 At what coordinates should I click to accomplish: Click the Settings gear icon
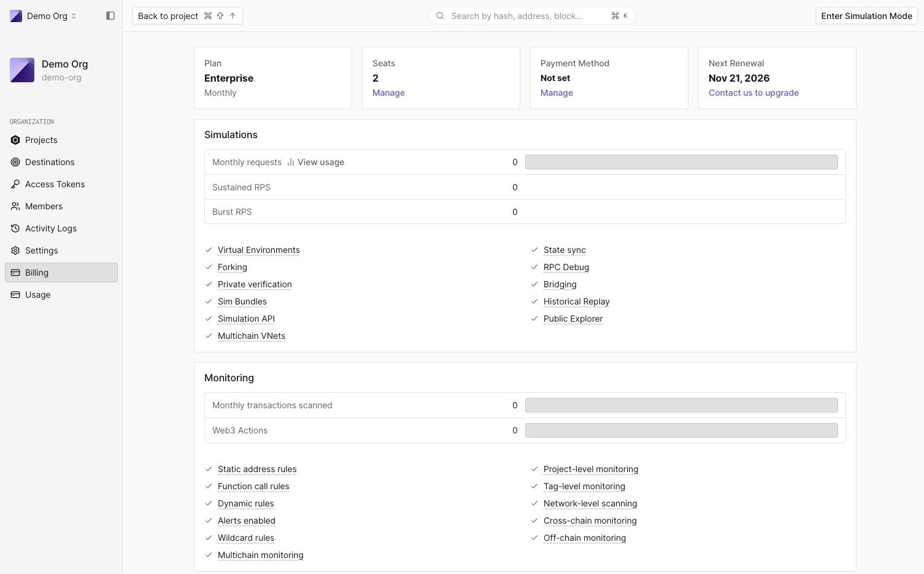(x=15, y=250)
